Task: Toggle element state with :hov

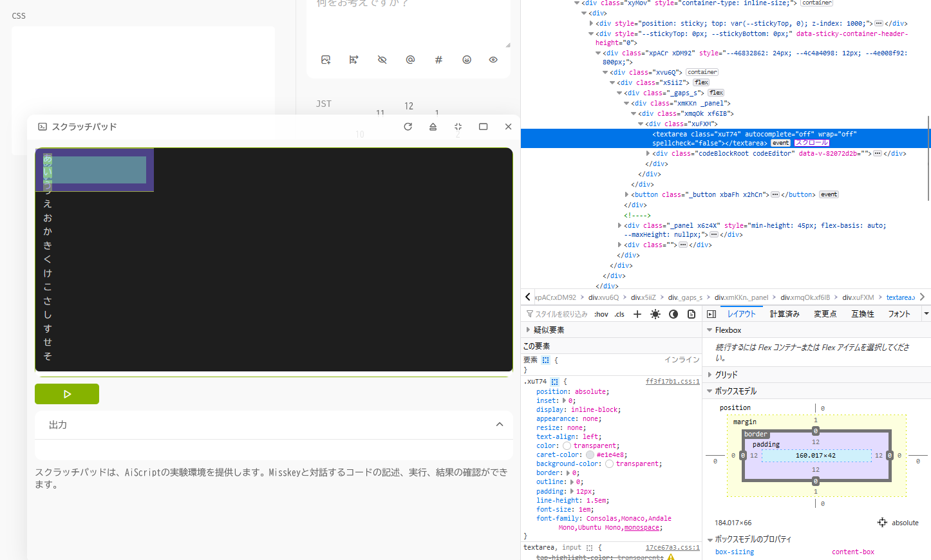Action: [x=601, y=313]
